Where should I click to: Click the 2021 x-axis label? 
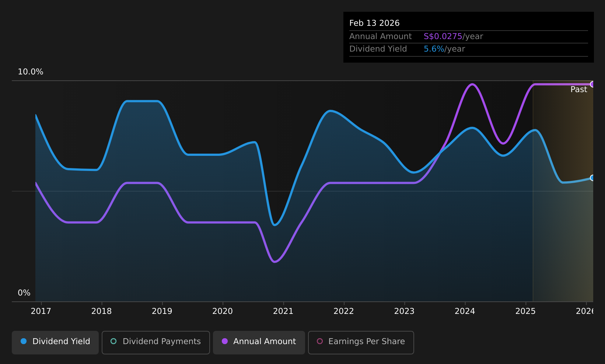(283, 311)
